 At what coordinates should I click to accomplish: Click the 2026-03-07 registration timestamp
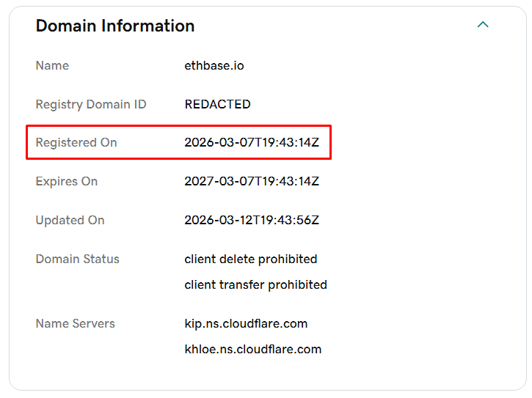pyautogui.click(x=252, y=142)
